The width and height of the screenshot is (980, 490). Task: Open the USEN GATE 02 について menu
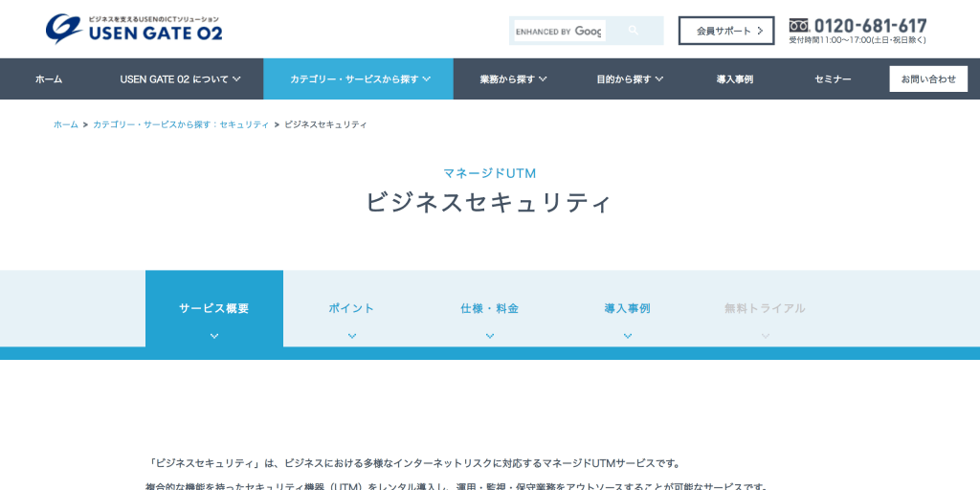coord(180,79)
